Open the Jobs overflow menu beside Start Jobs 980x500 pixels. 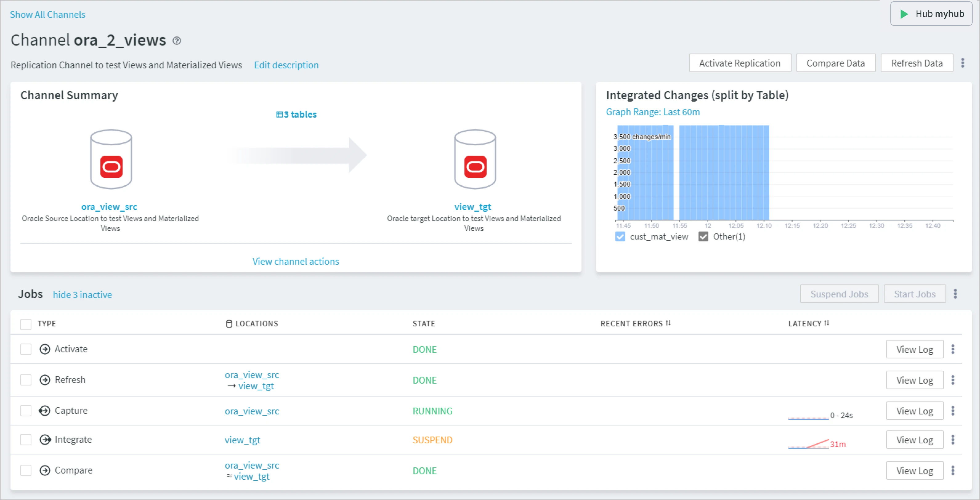[x=956, y=293]
